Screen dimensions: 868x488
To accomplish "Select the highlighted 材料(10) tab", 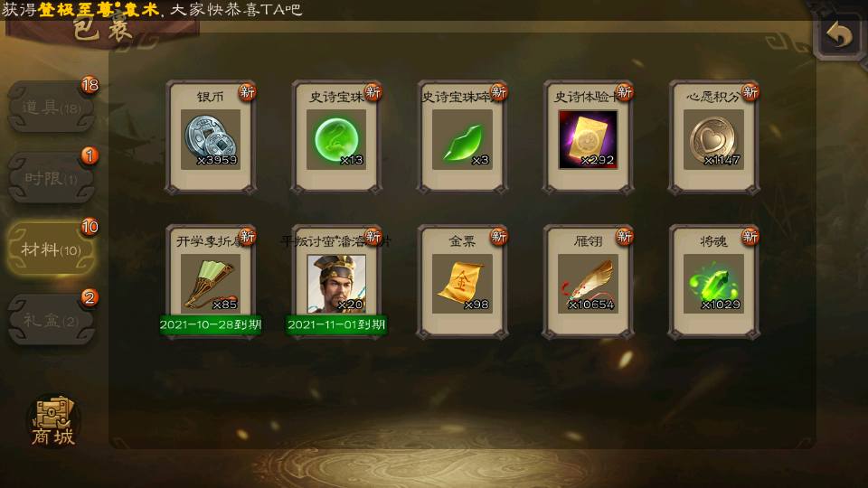I will [51, 249].
